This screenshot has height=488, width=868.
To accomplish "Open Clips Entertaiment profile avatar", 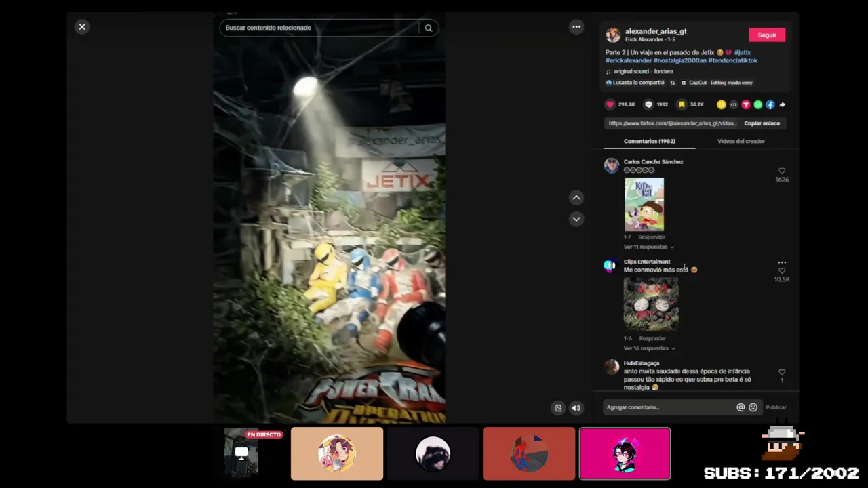I will click(611, 265).
